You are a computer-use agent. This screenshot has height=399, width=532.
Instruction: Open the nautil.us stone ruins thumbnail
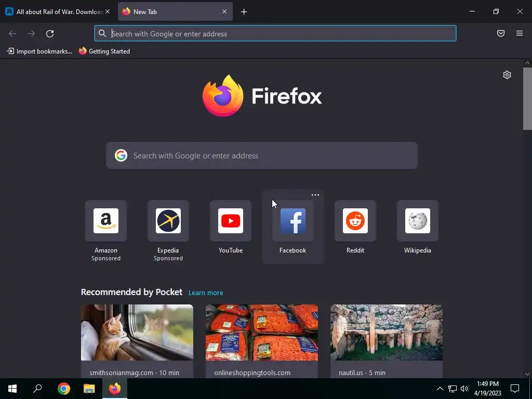point(387,332)
